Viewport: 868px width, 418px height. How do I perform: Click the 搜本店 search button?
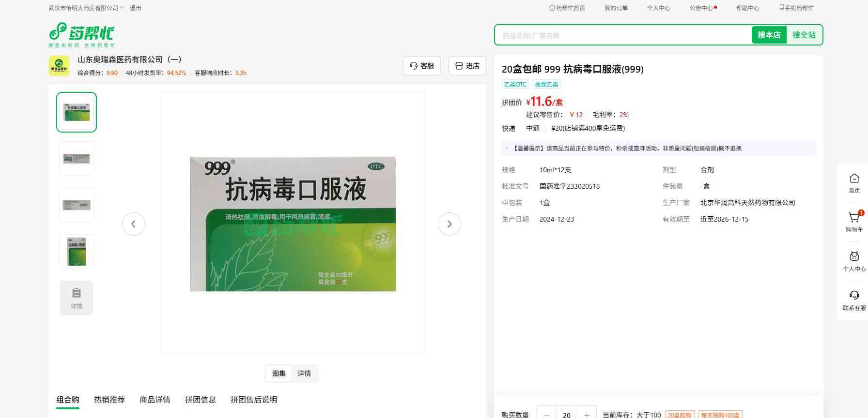[x=769, y=35]
